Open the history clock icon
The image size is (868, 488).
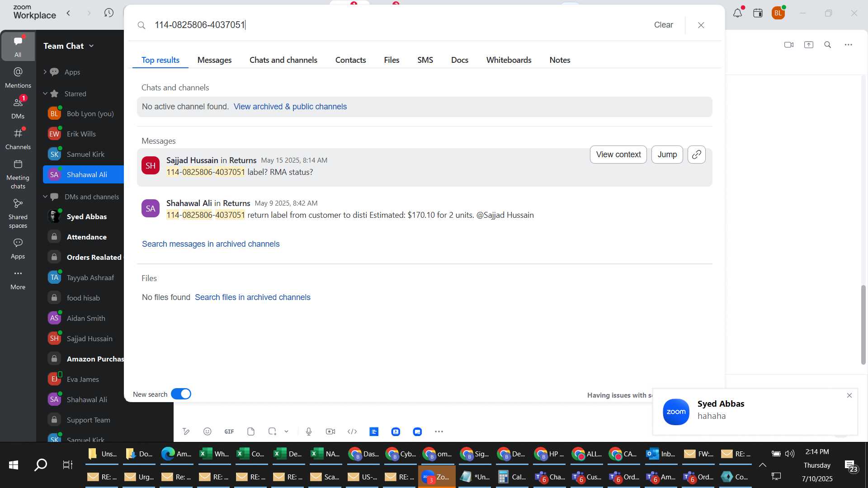click(x=108, y=13)
